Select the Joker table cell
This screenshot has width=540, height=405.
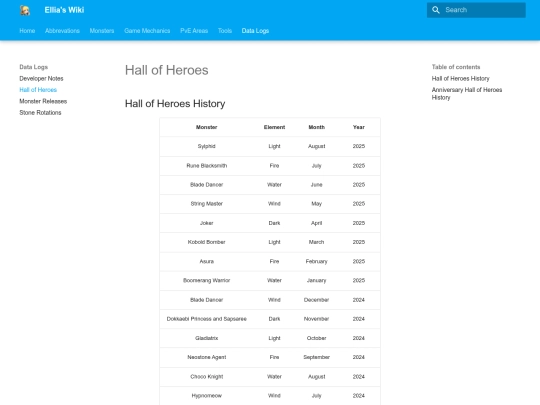[x=207, y=223]
